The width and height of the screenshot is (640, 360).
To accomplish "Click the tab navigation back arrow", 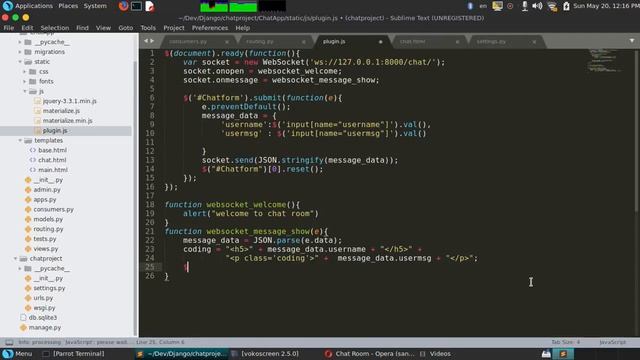I will (146, 41).
